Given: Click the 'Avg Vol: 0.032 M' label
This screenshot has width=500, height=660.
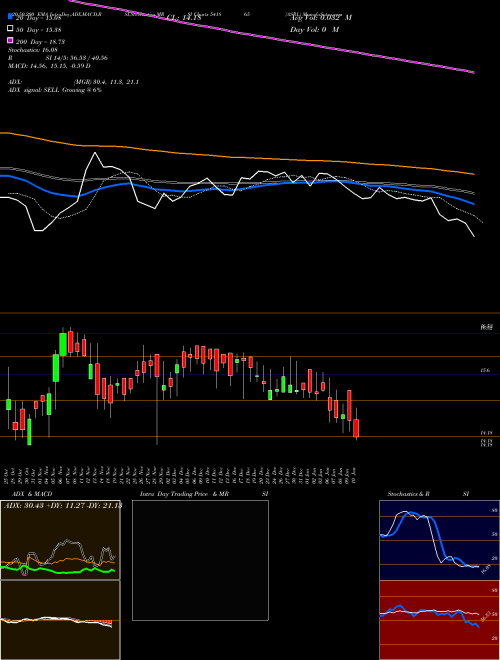Looking at the screenshot, I should (321, 17).
